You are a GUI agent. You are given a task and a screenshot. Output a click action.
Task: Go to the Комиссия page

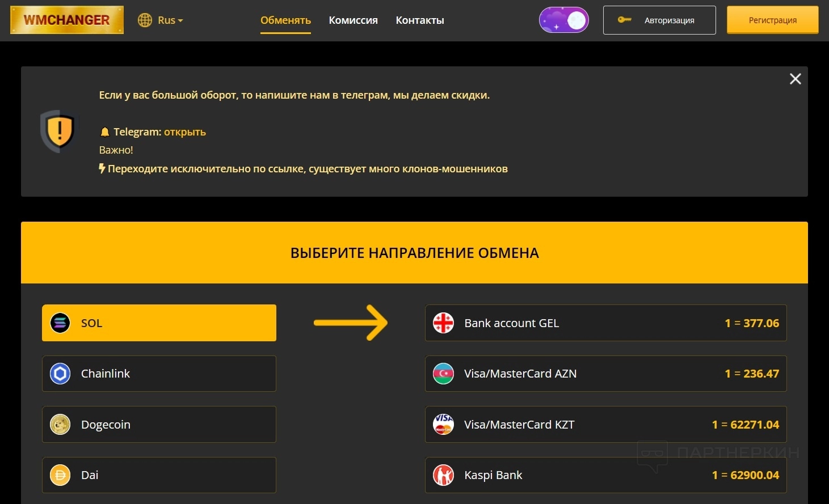click(x=353, y=20)
